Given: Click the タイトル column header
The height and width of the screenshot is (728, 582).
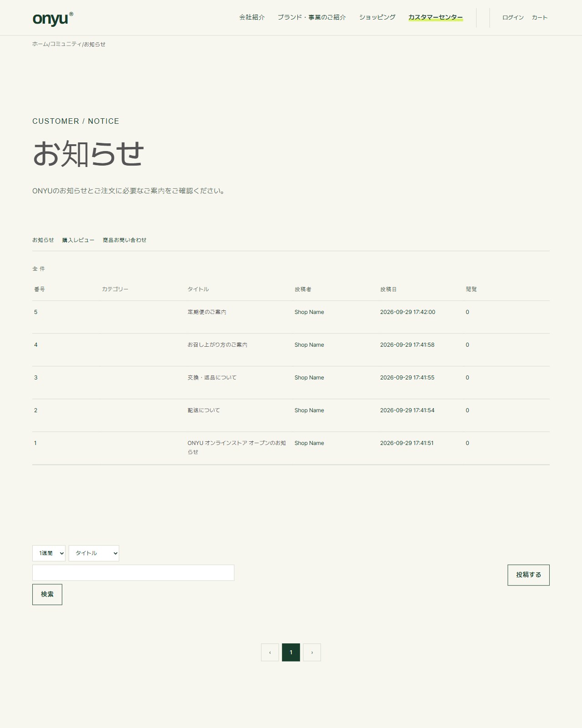Looking at the screenshot, I should (198, 289).
